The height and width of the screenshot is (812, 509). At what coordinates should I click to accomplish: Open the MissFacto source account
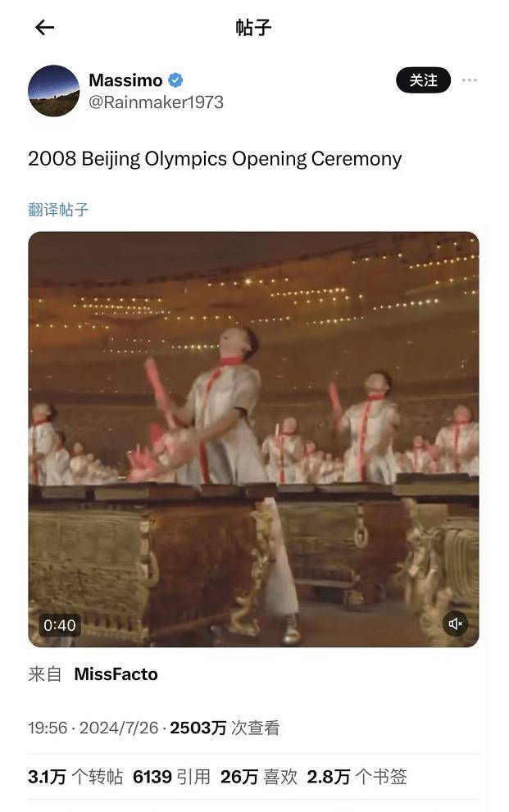click(x=116, y=674)
